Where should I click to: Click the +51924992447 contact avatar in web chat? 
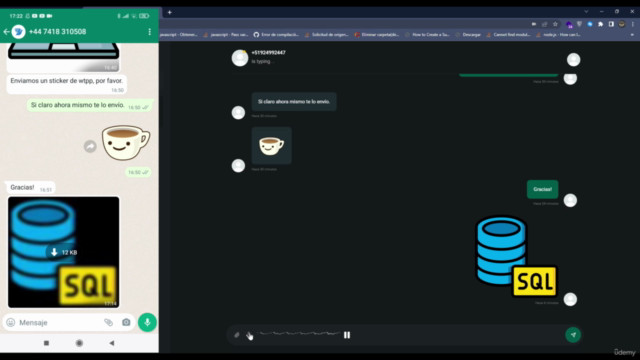tap(240, 58)
